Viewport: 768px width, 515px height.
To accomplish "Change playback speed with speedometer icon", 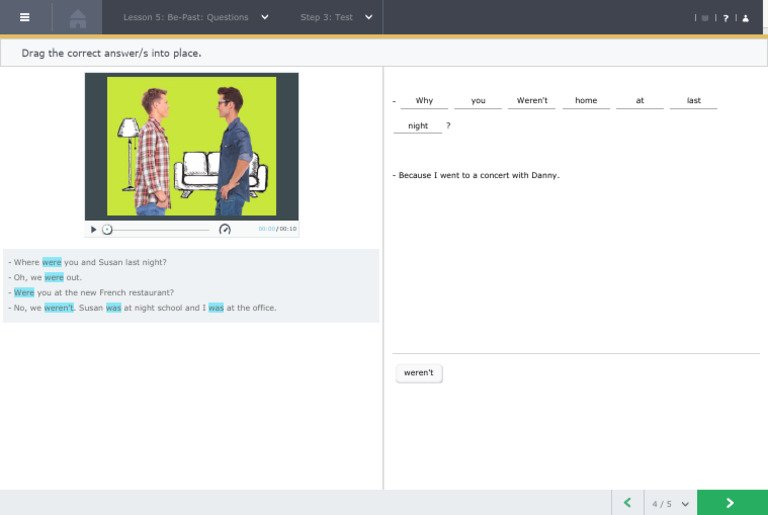I will pos(225,229).
